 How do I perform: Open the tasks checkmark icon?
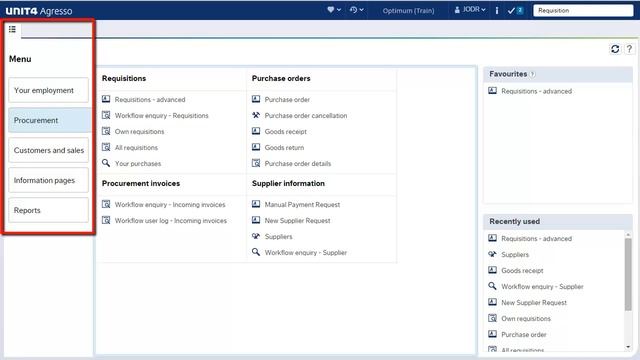515,10
